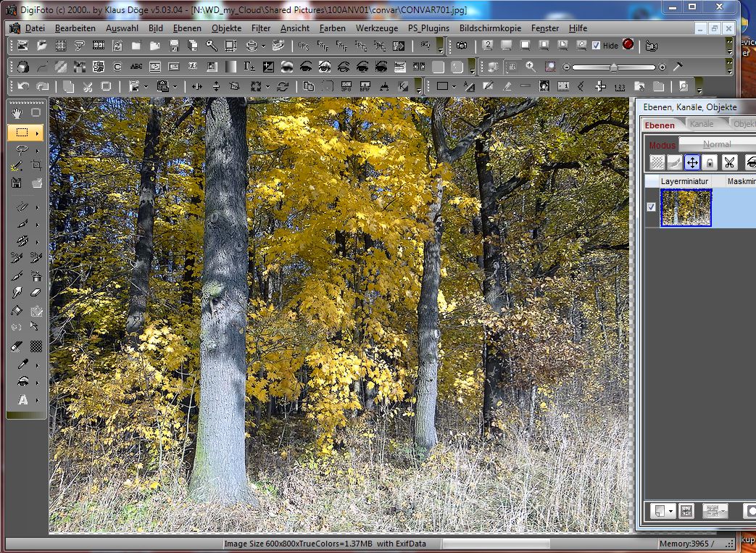This screenshot has height=553, width=756.
Task: Adjust the zoom slider in the toolbar
Action: click(x=612, y=67)
